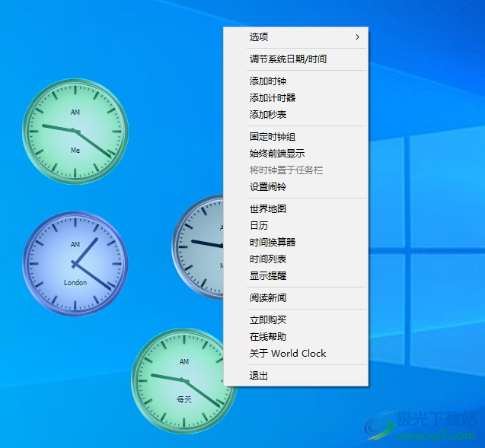Open 世界地图 from the menu
Image resolution: width=485 pixels, height=448 pixels.
(x=295, y=209)
